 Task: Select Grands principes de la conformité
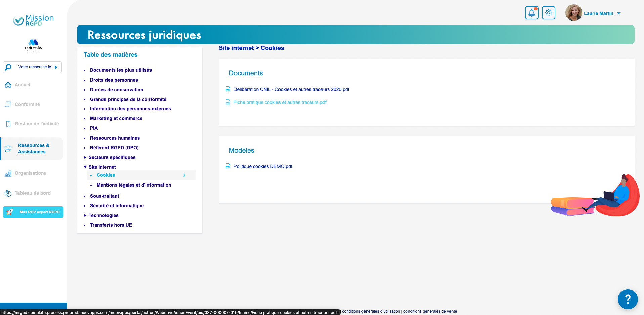(x=128, y=99)
